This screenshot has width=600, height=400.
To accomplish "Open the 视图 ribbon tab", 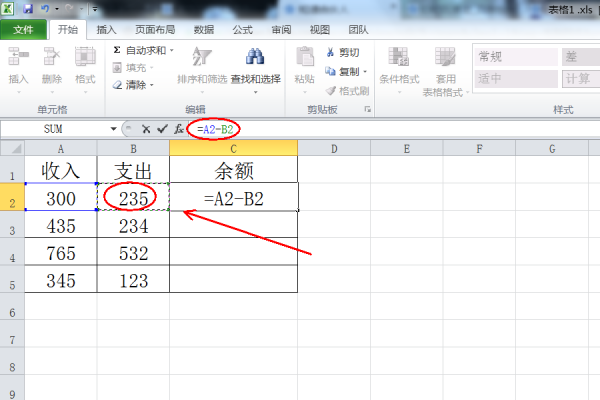I will tap(320, 29).
